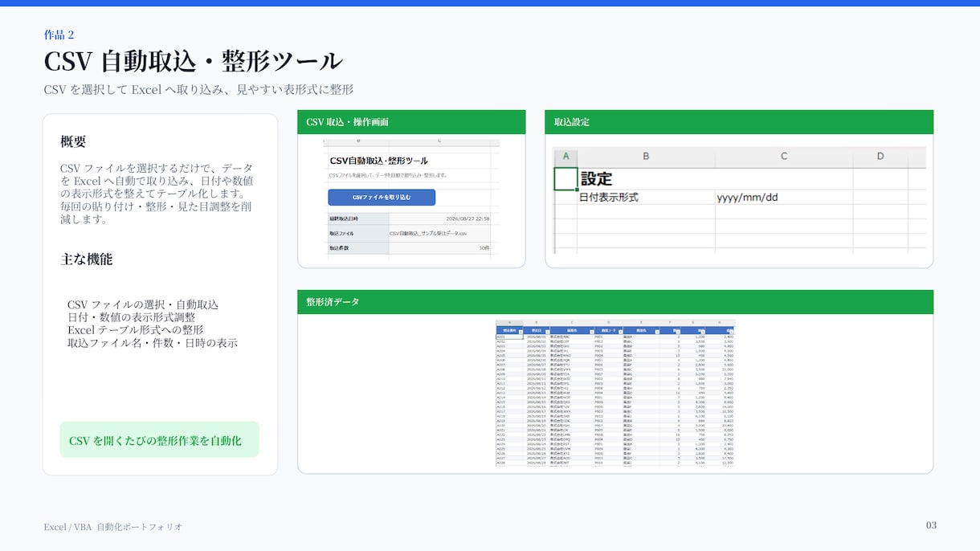Click the 主な機能 heading
980x551 pixels.
click(x=86, y=259)
